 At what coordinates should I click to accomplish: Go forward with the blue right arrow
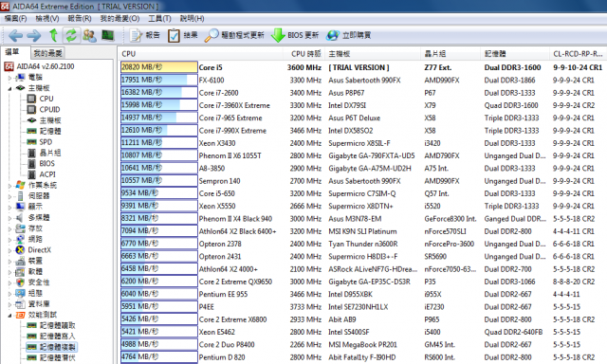pyautogui.click(x=34, y=36)
